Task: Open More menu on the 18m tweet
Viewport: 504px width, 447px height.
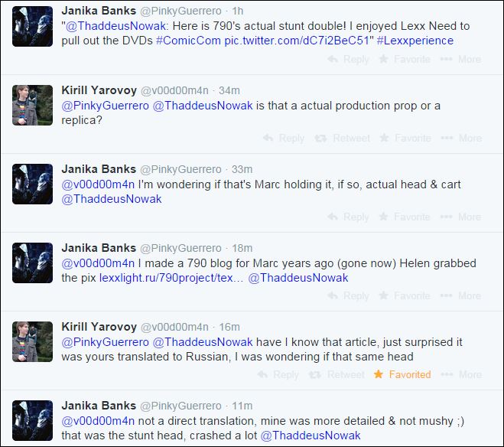Action: [460, 296]
